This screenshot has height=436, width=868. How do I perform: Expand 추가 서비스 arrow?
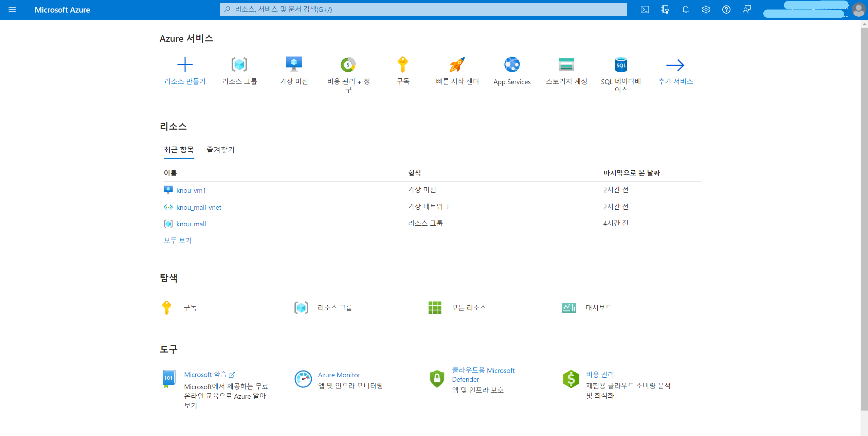click(x=675, y=65)
